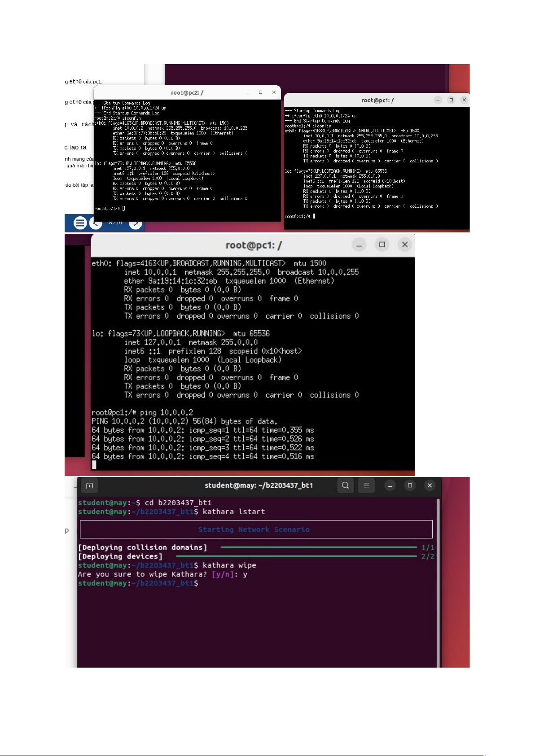Viewport: 535px width, 756px height.
Task: Minimize the large root@pc1 terminal window
Action: tap(359, 245)
